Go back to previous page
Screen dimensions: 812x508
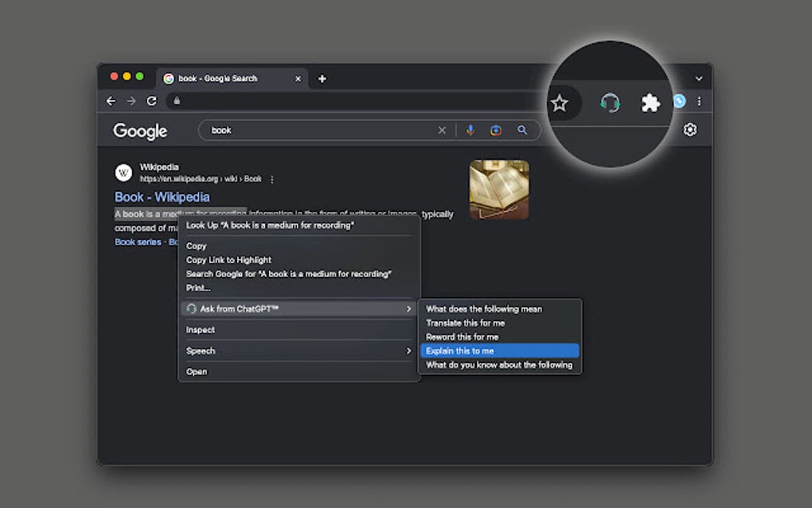point(111,101)
